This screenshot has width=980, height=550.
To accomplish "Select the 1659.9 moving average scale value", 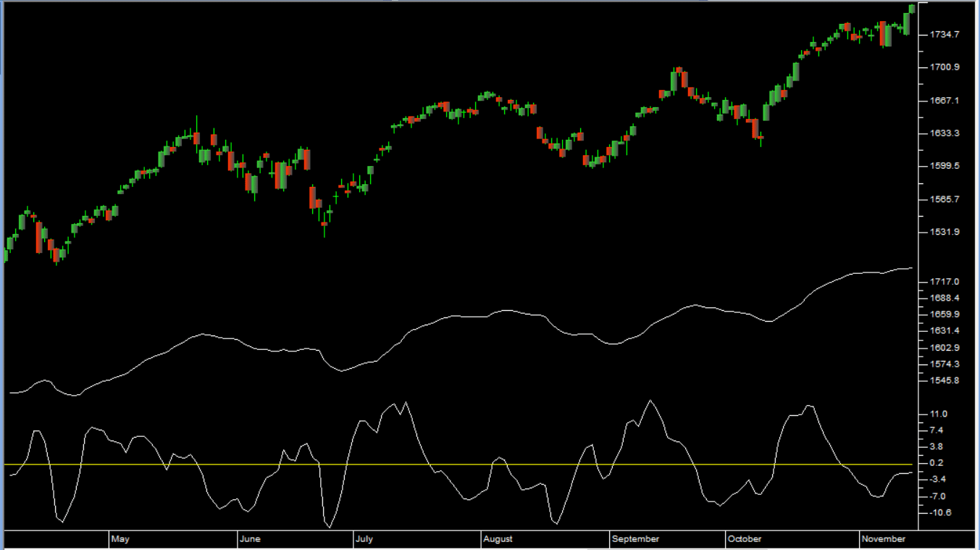I will (944, 314).
